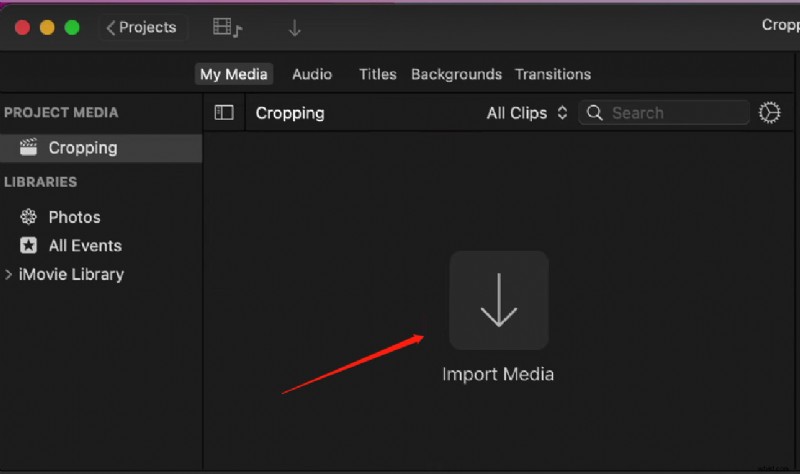The width and height of the screenshot is (800, 474).
Task: Click the Search clips field
Action: pos(664,113)
